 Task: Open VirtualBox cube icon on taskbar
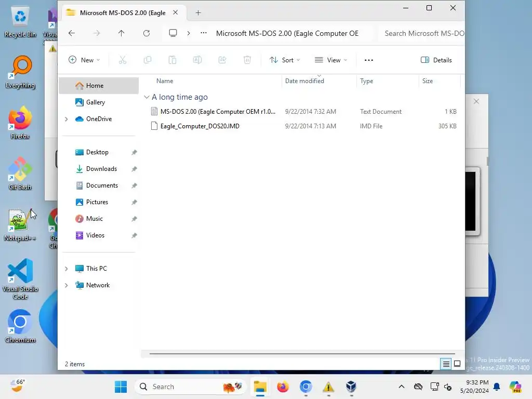pos(351,387)
